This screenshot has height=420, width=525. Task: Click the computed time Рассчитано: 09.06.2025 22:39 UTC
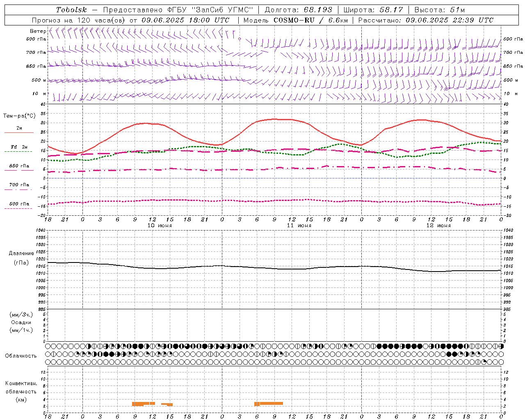pos(426,20)
